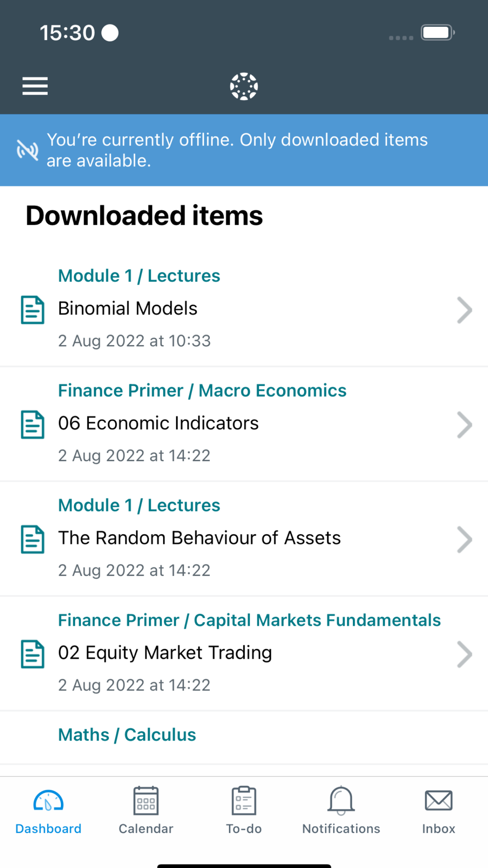Open 02 Equity Market Trading chevron arrow
The width and height of the screenshot is (488, 868).
click(x=465, y=654)
